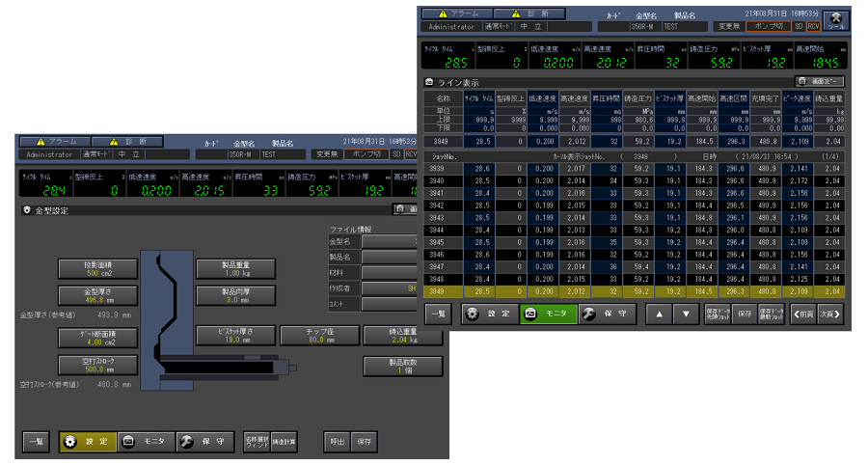Toggle the SD indicator in right window
The width and height of the screenshot is (868, 465).
pos(799,27)
